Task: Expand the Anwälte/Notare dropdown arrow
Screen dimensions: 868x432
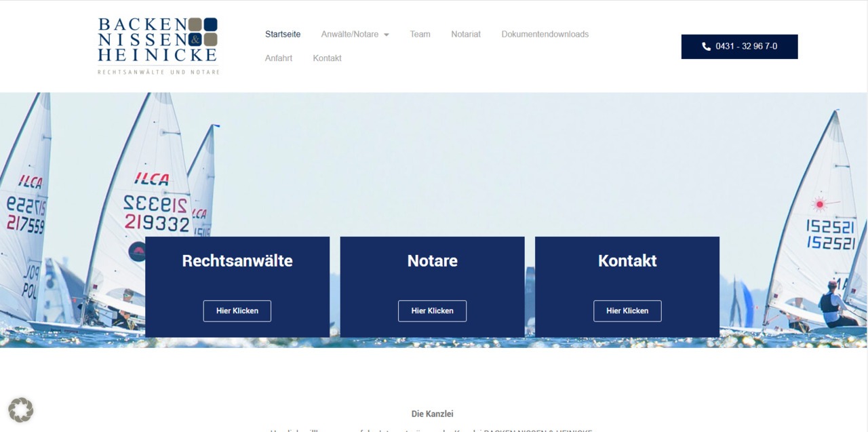Action: [x=387, y=35]
